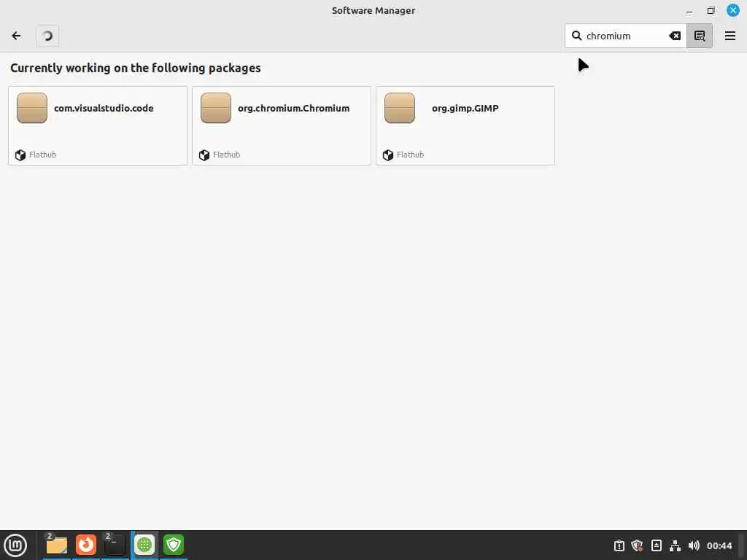Click Flathub box icon on Chromium card
The image size is (747, 560).
click(204, 155)
